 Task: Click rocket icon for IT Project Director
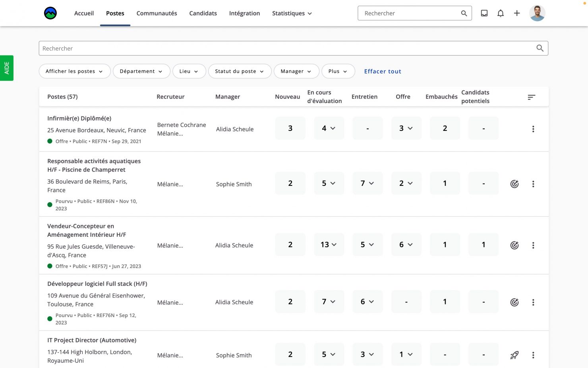(514, 355)
